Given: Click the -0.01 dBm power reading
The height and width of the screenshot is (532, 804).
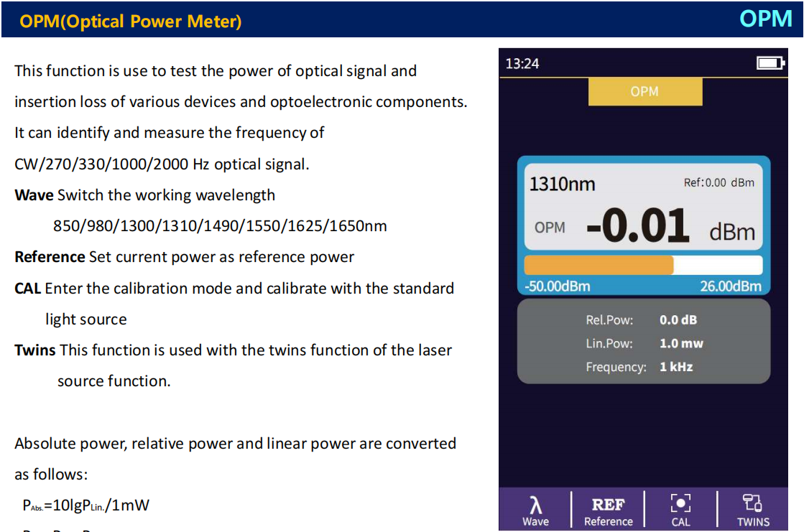Looking at the screenshot, I should (637, 227).
